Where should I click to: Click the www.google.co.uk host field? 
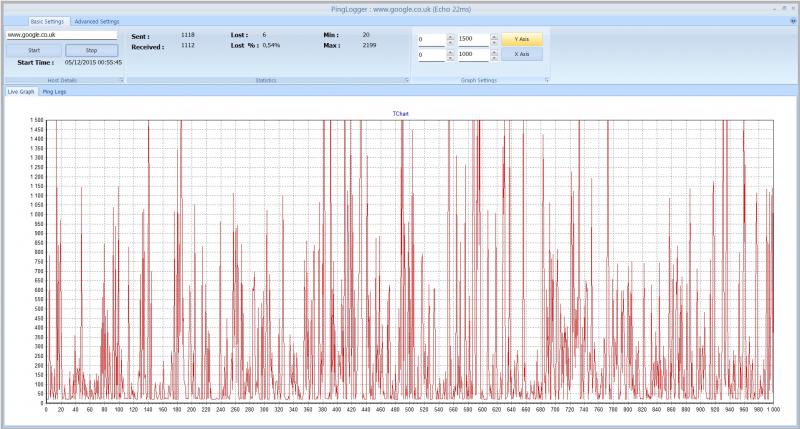(62, 34)
